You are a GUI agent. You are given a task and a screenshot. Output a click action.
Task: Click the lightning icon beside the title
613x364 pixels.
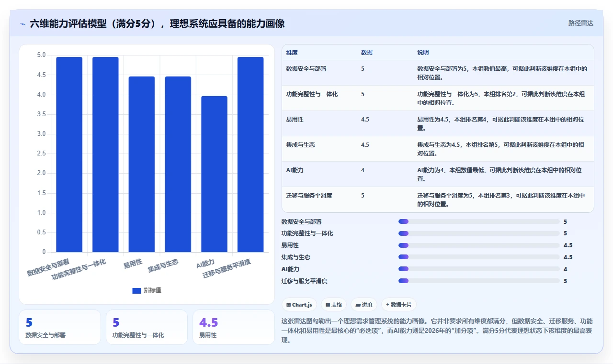(x=23, y=23)
